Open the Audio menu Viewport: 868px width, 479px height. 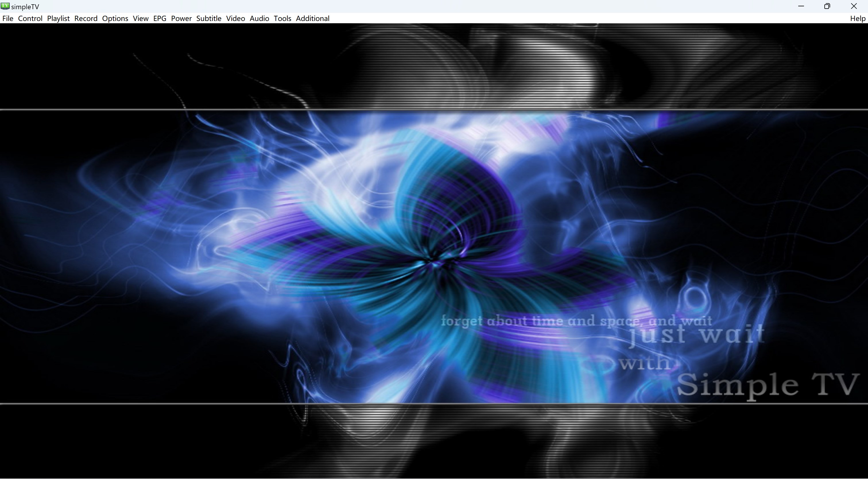pos(259,19)
